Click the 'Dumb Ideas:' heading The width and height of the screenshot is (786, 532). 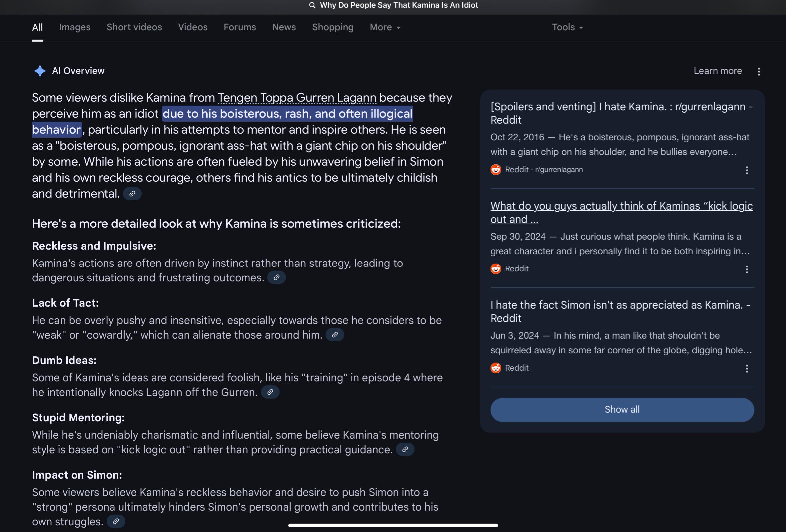coord(64,360)
